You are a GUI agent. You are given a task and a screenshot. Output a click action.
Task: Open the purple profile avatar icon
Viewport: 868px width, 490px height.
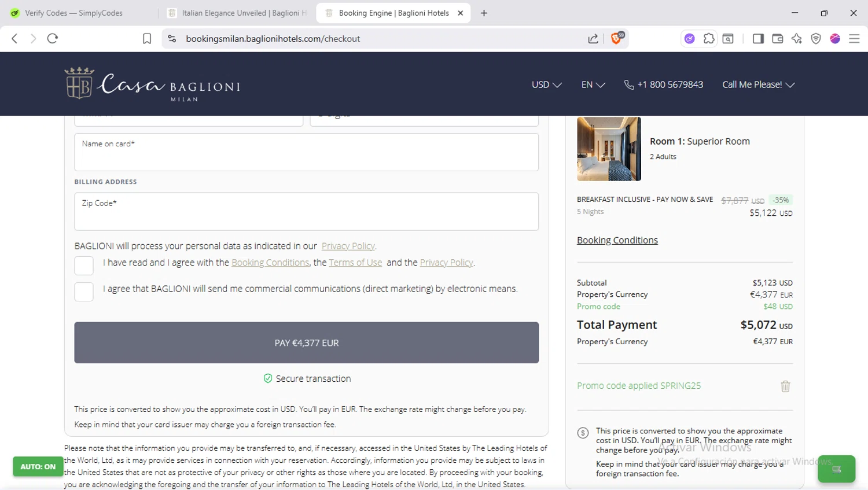tap(835, 39)
